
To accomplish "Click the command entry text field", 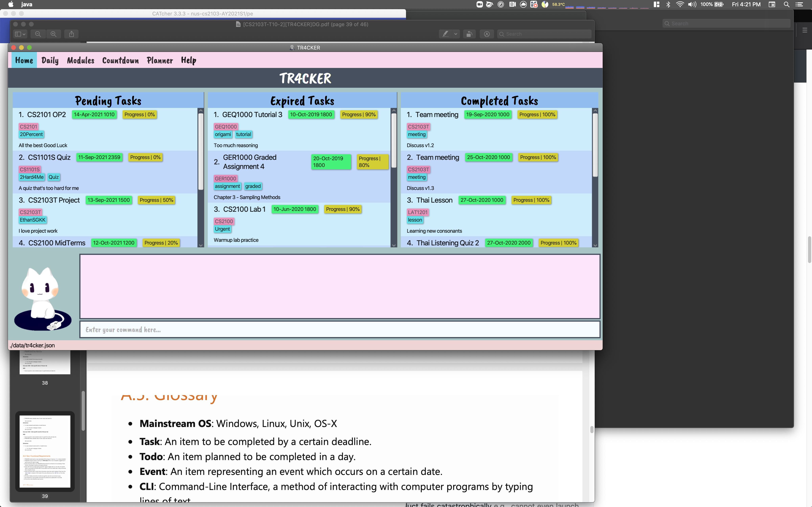I will tap(340, 330).
